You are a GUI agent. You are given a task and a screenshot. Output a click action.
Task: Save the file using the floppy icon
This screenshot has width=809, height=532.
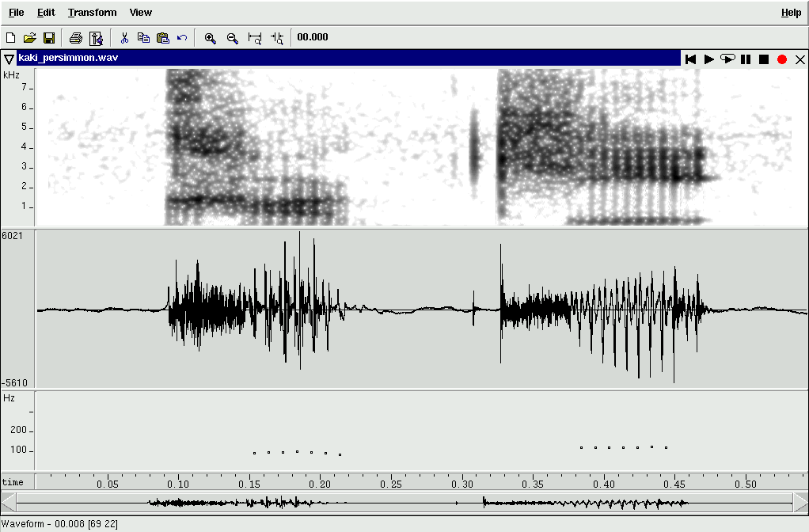(x=48, y=37)
